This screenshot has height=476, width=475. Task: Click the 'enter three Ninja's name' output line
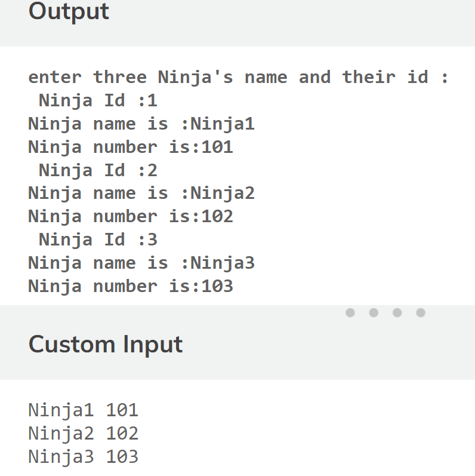tap(238, 77)
